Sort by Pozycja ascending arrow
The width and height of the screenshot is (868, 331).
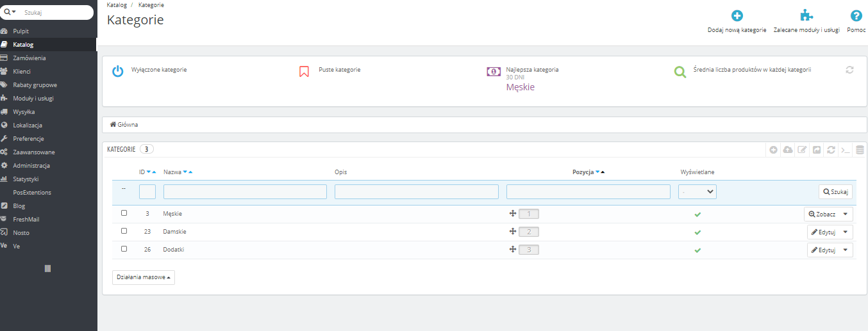[x=603, y=172]
